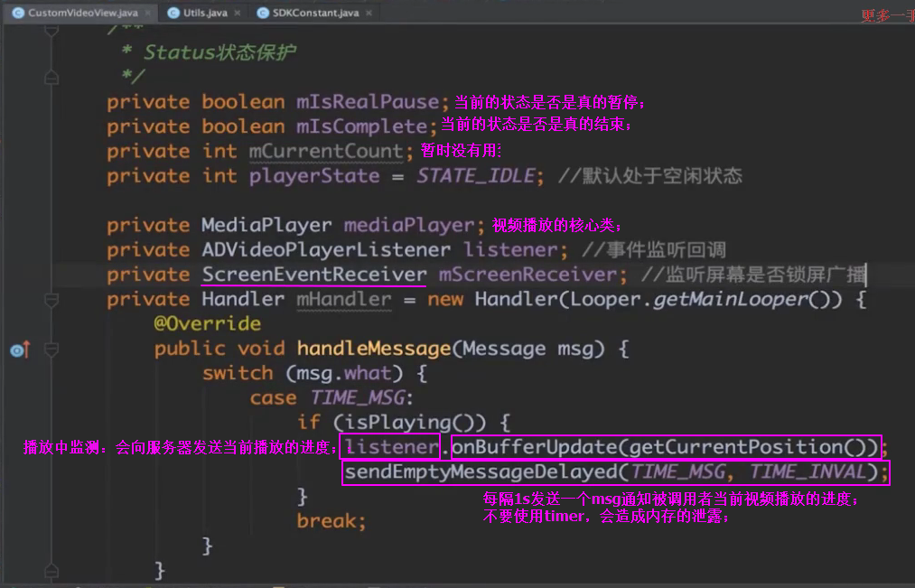Click the mHandler variable name
Image resolution: width=915 pixels, height=588 pixels.
[344, 299]
